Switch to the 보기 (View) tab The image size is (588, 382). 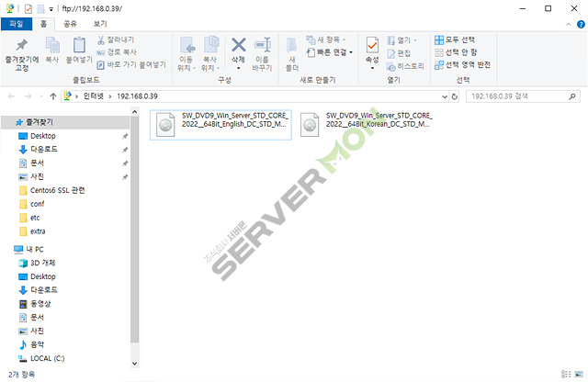pos(100,24)
